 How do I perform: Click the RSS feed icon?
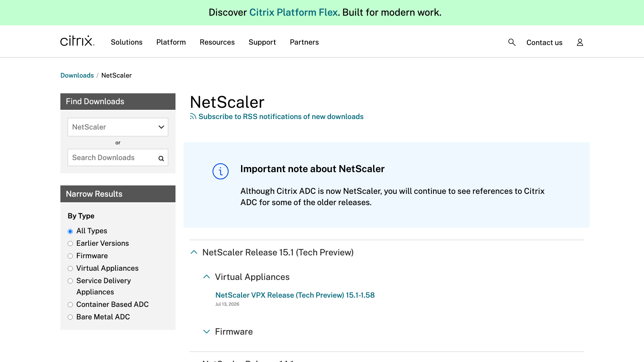point(193,117)
